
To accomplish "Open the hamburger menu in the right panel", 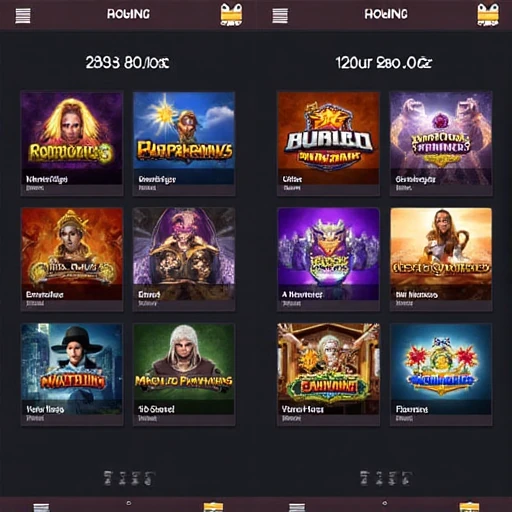I will point(280,15).
